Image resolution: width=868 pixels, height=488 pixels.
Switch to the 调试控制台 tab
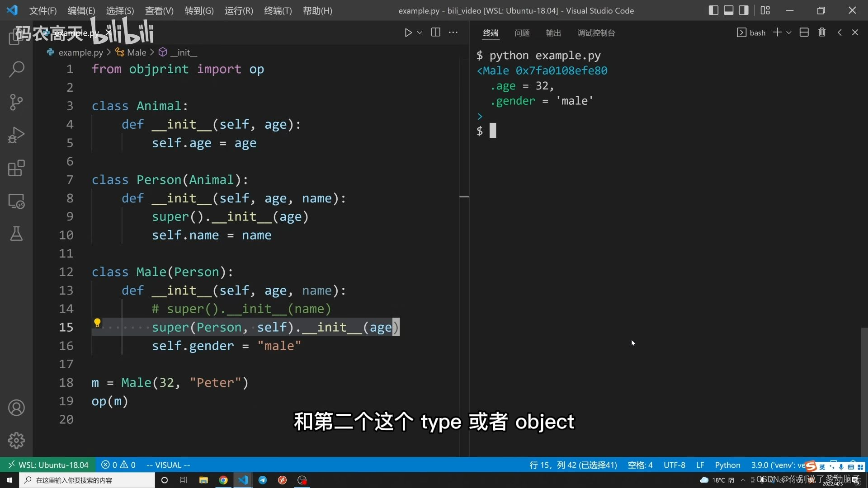point(596,33)
